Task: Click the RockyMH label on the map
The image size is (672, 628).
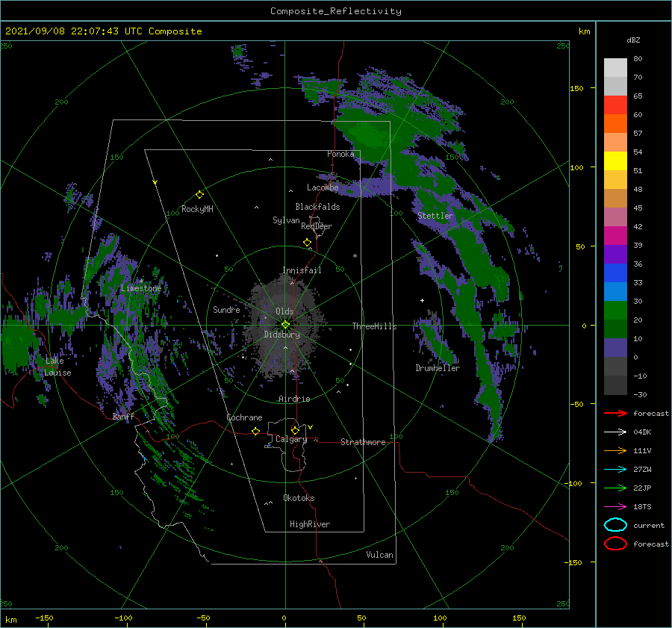Action: 197,209
